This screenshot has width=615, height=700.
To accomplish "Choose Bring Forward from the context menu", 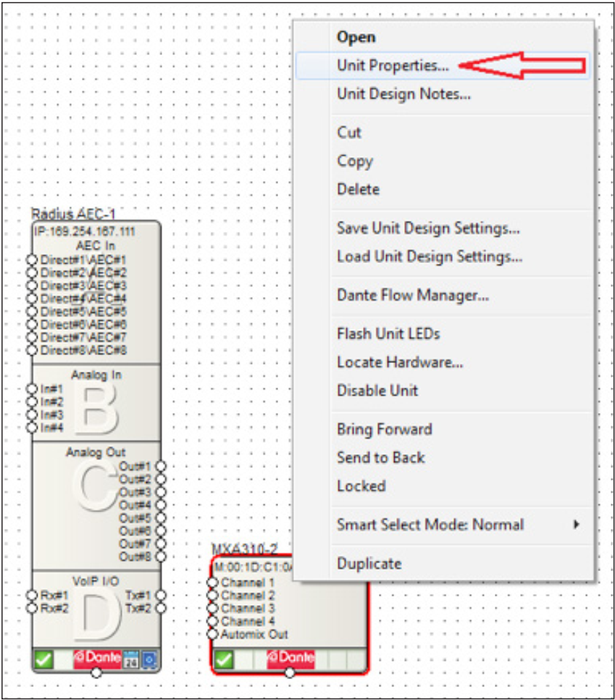I will (384, 429).
